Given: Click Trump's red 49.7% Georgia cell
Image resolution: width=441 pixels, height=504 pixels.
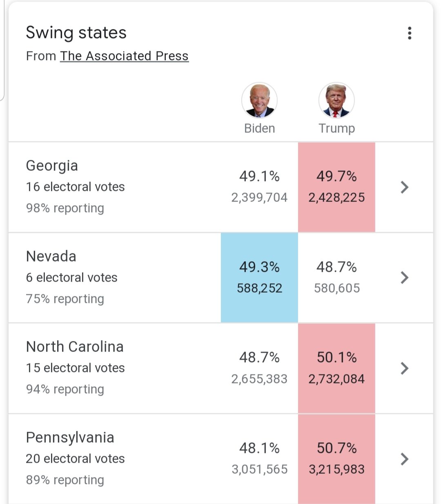Looking at the screenshot, I should (x=336, y=187).
